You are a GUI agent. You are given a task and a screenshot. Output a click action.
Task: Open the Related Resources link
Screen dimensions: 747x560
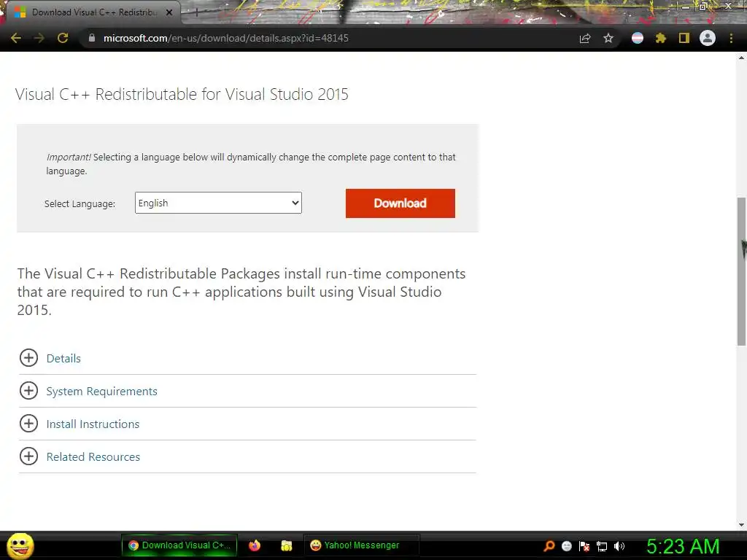(93, 457)
